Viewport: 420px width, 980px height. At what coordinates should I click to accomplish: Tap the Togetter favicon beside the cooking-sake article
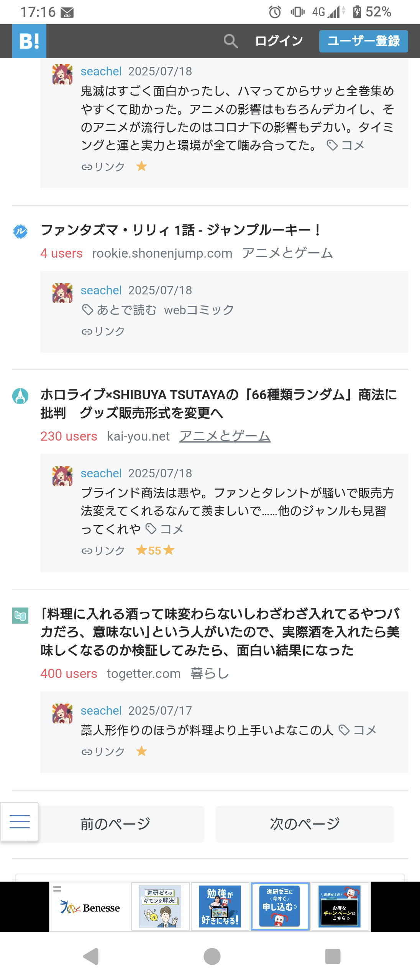coord(20,616)
